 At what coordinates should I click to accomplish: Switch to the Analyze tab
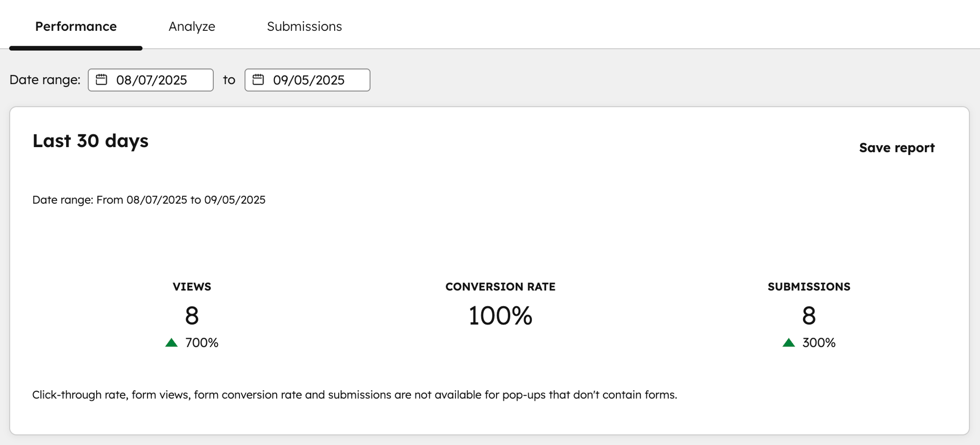pyautogui.click(x=192, y=26)
